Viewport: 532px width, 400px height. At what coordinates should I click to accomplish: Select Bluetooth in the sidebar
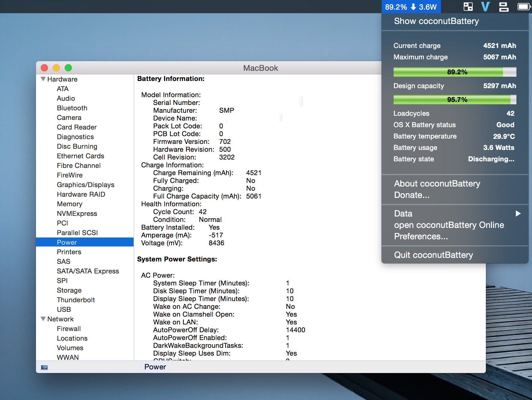(x=72, y=108)
